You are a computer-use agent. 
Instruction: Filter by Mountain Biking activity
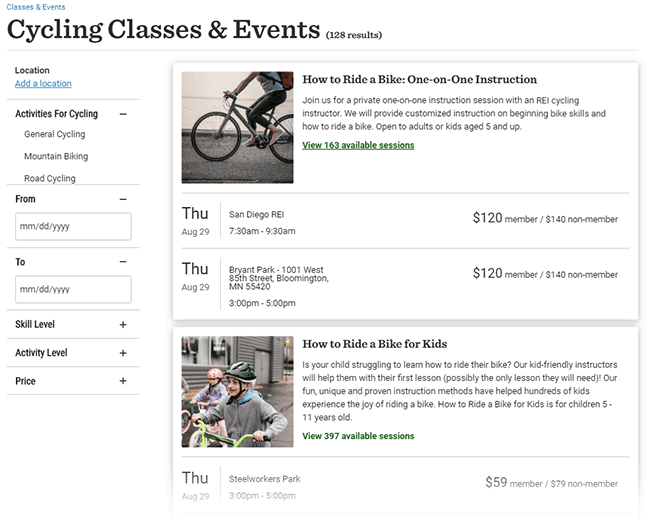point(56,156)
